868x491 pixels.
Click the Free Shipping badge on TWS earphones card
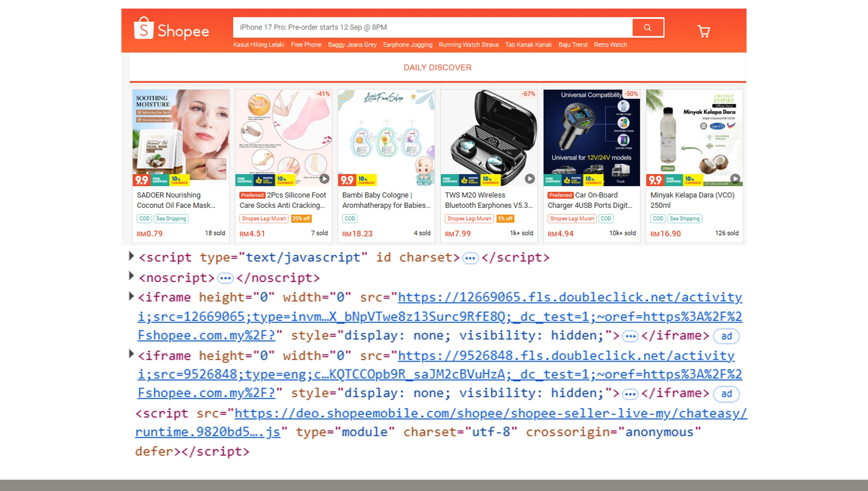click(x=449, y=180)
